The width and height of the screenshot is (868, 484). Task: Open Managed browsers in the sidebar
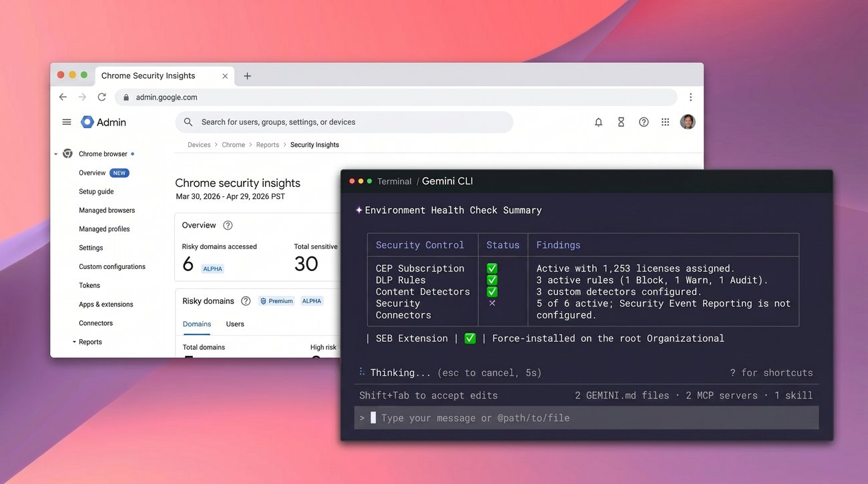pos(107,210)
